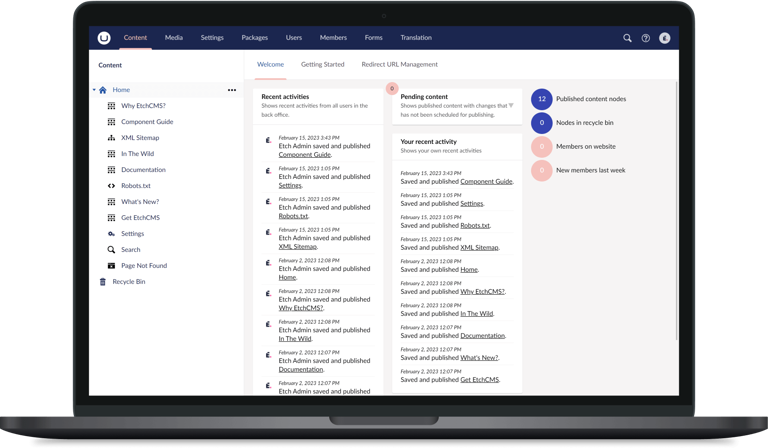
Task: Collapse the Home tree node arrow
Action: click(94, 90)
